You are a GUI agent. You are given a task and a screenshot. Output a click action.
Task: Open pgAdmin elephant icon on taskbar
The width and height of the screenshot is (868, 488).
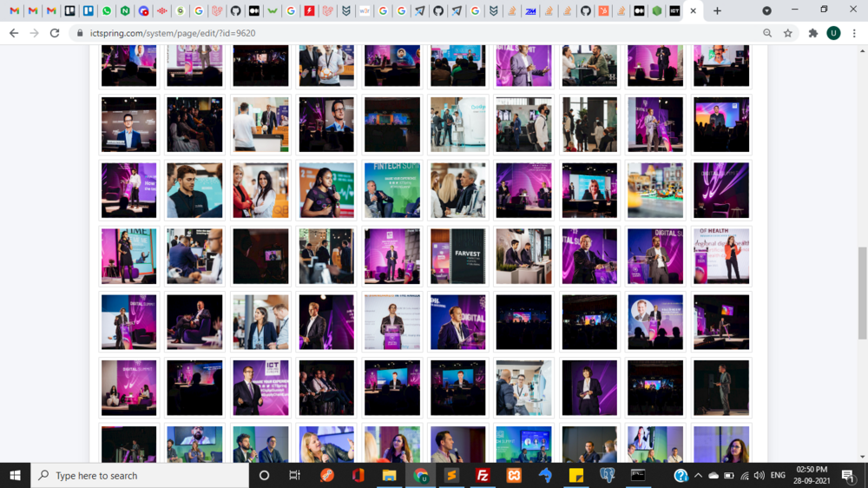[x=608, y=475]
